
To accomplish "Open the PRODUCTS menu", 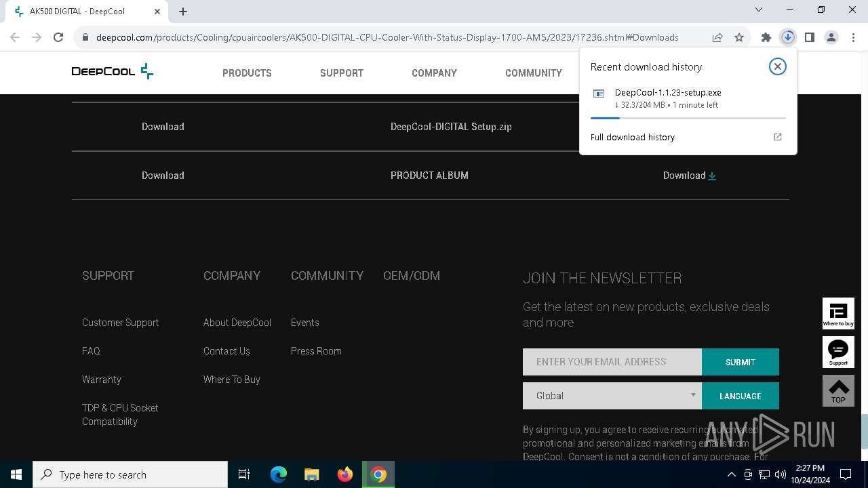I will pos(247,73).
